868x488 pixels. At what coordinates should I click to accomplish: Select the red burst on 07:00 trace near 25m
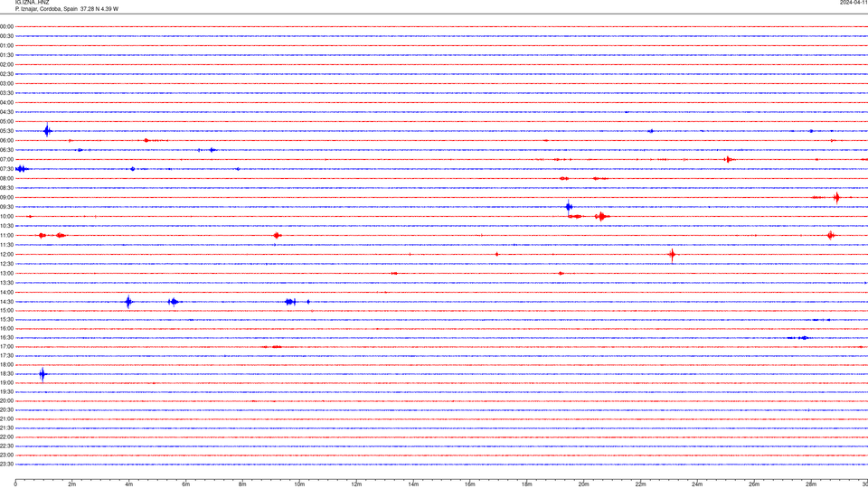pyautogui.click(x=728, y=159)
